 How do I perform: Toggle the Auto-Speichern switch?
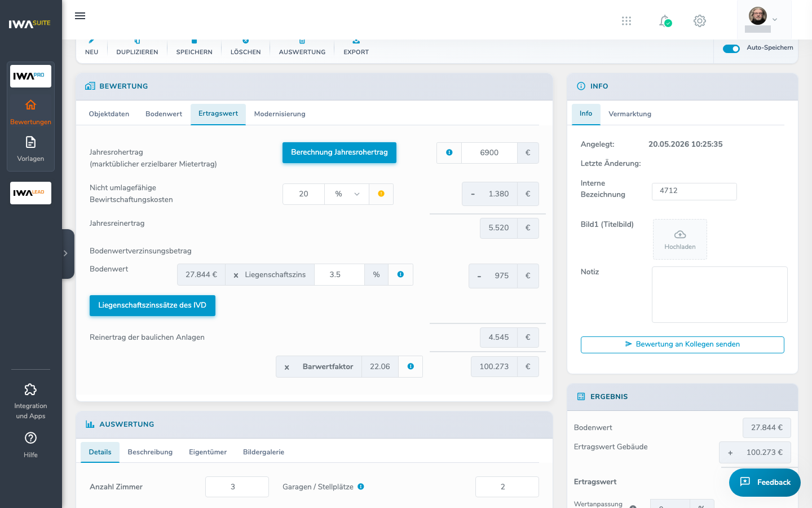pyautogui.click(x=731, y=49)
